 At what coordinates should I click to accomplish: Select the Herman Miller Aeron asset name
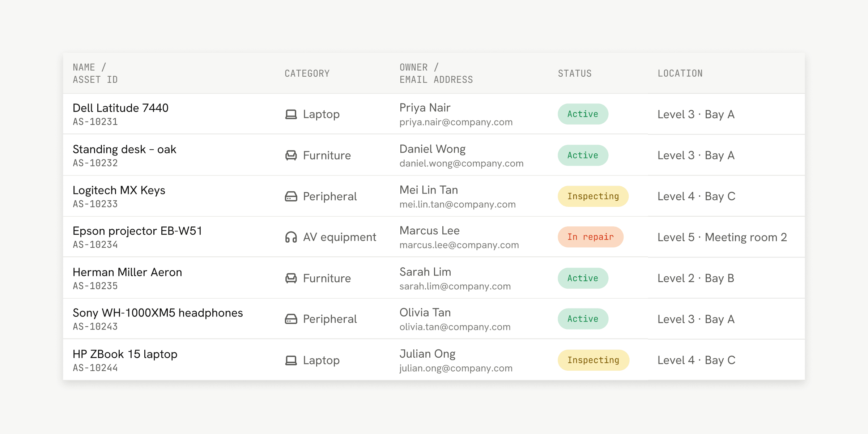click(127, 272)
